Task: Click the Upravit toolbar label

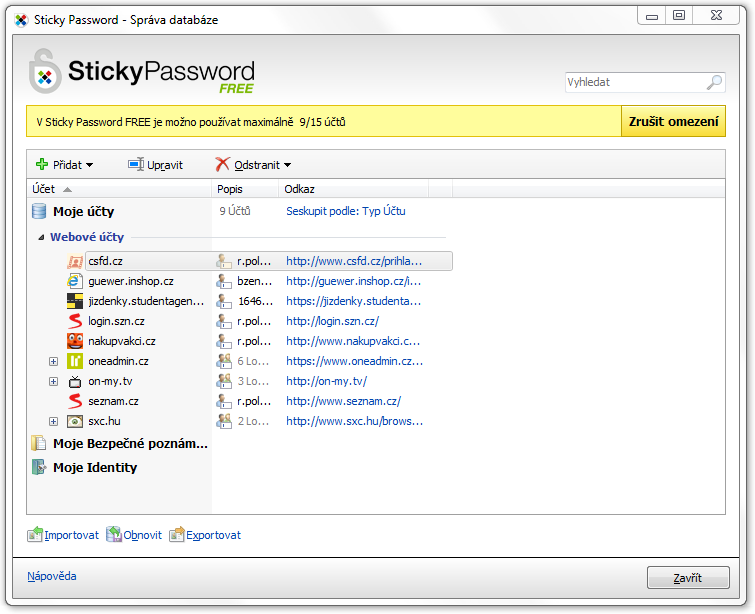Action: tap(165, 165)
